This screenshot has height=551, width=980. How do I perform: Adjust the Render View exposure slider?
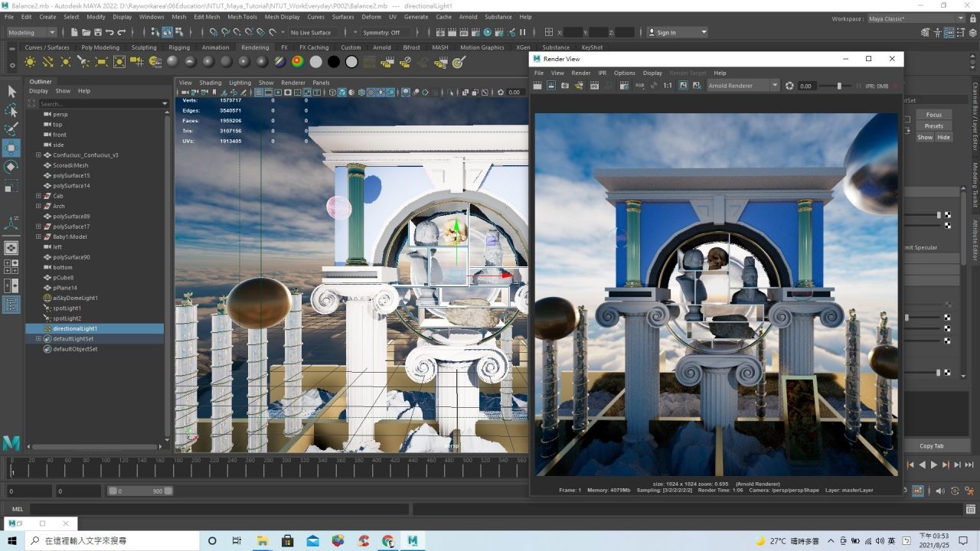pos(838,86)
